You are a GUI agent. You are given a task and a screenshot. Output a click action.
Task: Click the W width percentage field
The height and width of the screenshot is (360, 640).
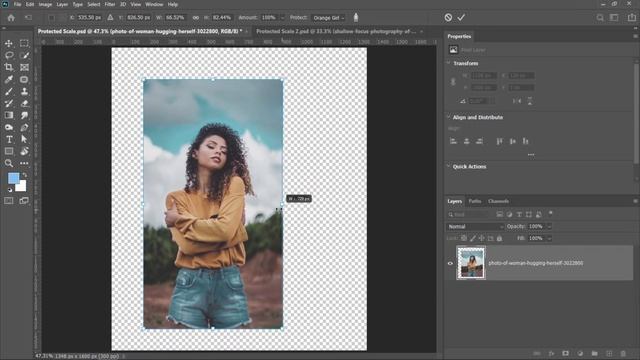(176, 18)
